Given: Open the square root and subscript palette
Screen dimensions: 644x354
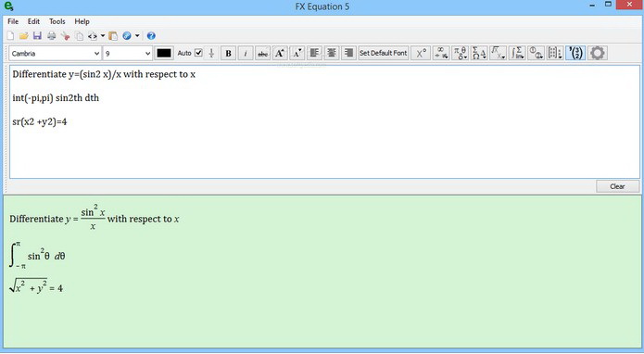Looking at the screenshot, I should pos(498,54).
